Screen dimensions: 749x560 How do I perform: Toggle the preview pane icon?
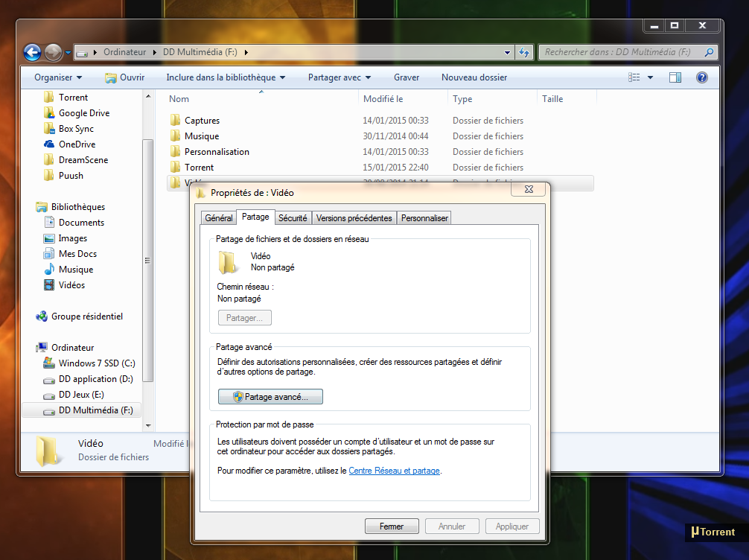[675, 77]
